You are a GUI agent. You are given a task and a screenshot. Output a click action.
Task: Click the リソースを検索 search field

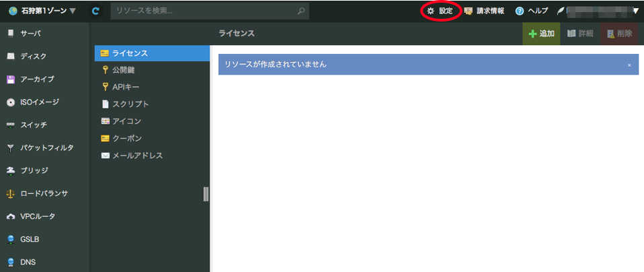[202, 11]
